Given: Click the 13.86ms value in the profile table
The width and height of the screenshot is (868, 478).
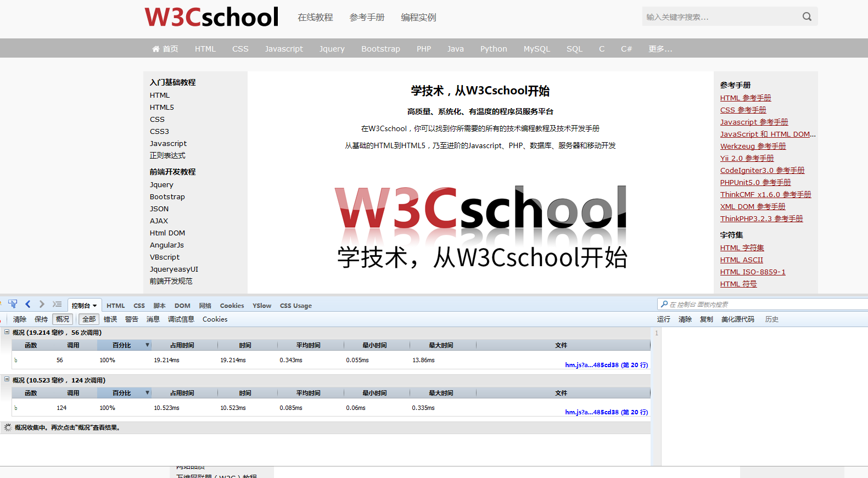Looking at the screenshot, I should pos(423,361).
